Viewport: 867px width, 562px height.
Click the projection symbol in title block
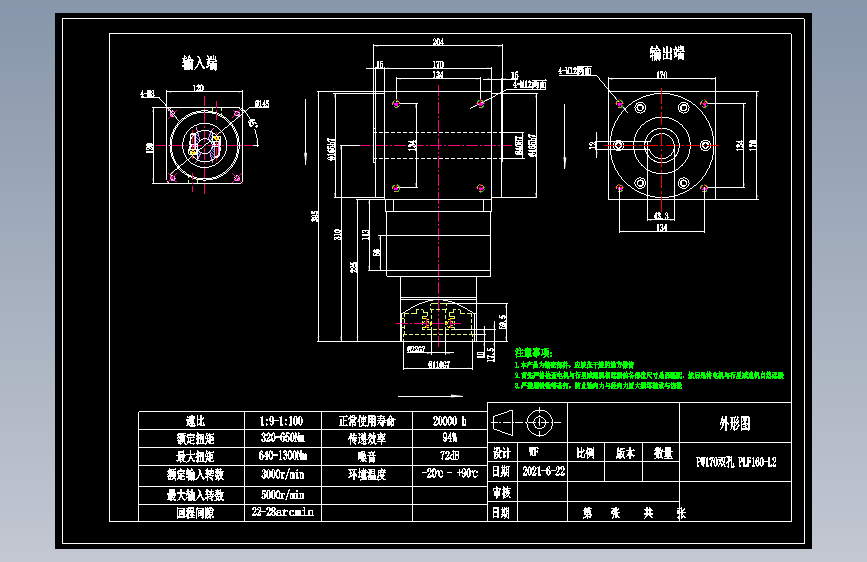coord(526,423)
